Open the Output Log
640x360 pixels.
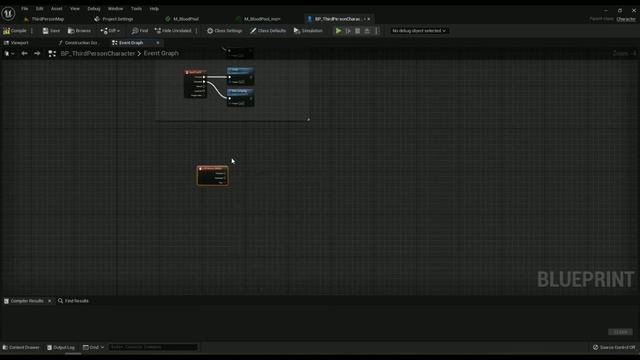click(x=61, y=347)
